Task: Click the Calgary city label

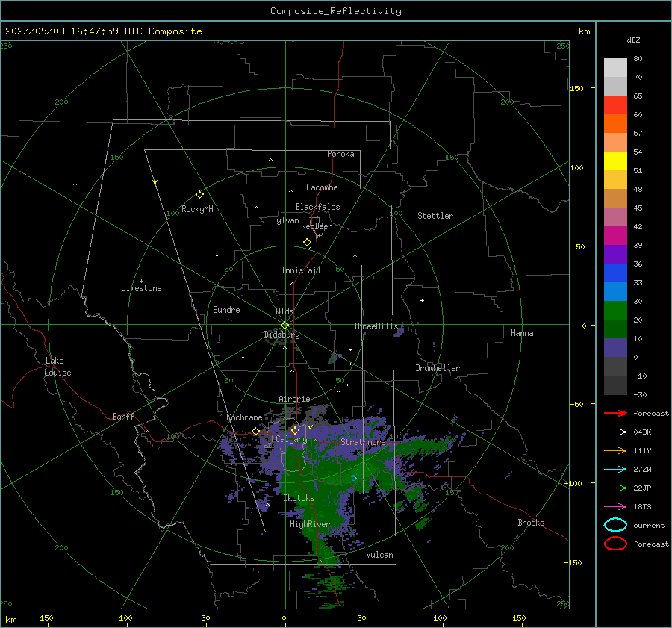Action: pos(291,439)
